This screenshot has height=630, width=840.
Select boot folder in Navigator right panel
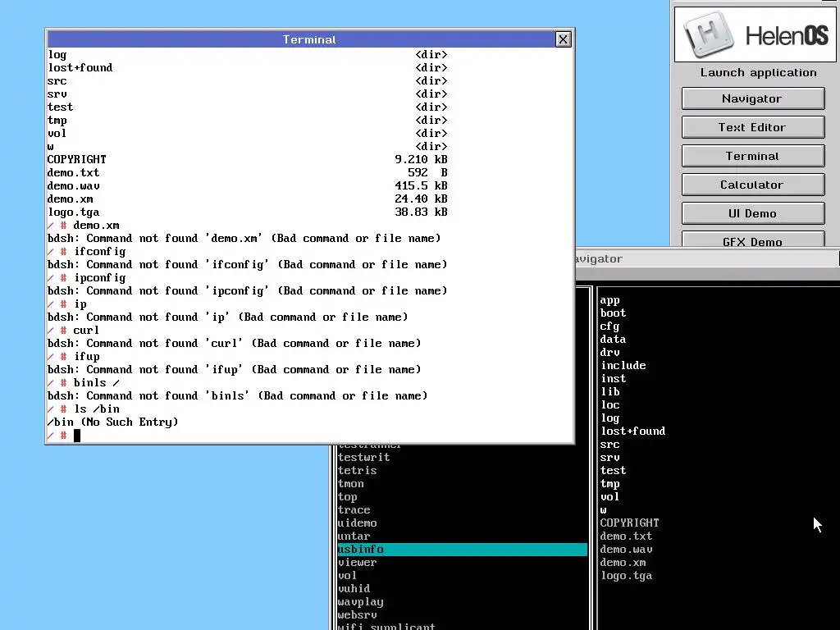coord(613,313)
